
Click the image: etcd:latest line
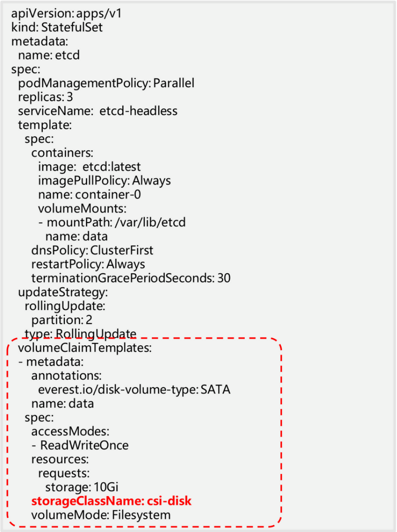89,166
